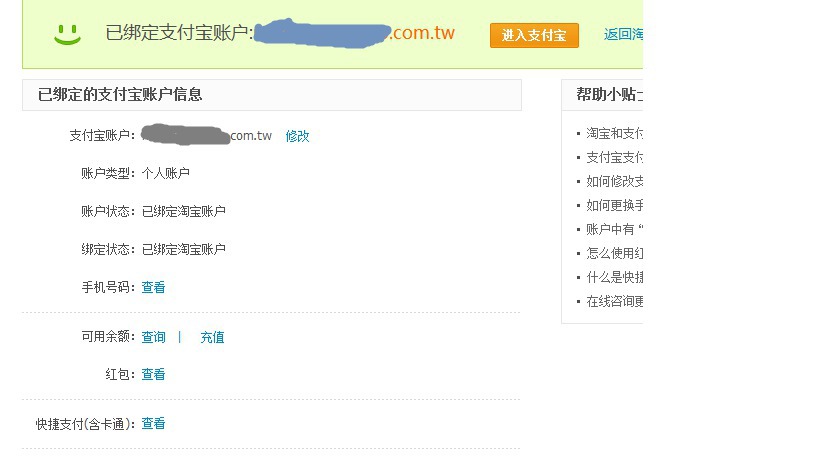The width and height of the screenshot is (819, 460).
Task: Open help tip 如何更换手
Action: pos(614,205)
